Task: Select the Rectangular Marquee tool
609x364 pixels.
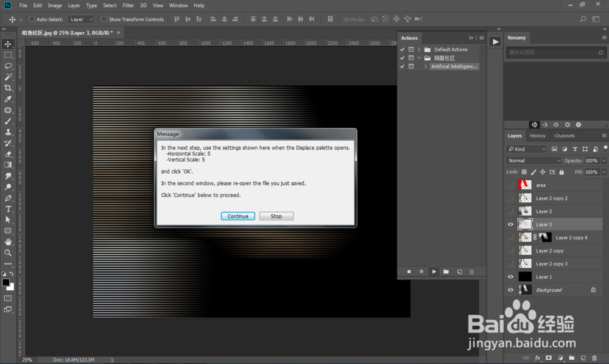Action: [8, 55]
